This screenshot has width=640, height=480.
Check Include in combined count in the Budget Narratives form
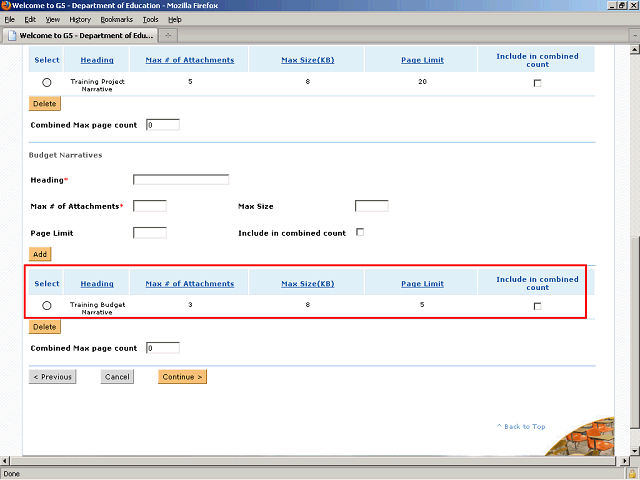360,232
